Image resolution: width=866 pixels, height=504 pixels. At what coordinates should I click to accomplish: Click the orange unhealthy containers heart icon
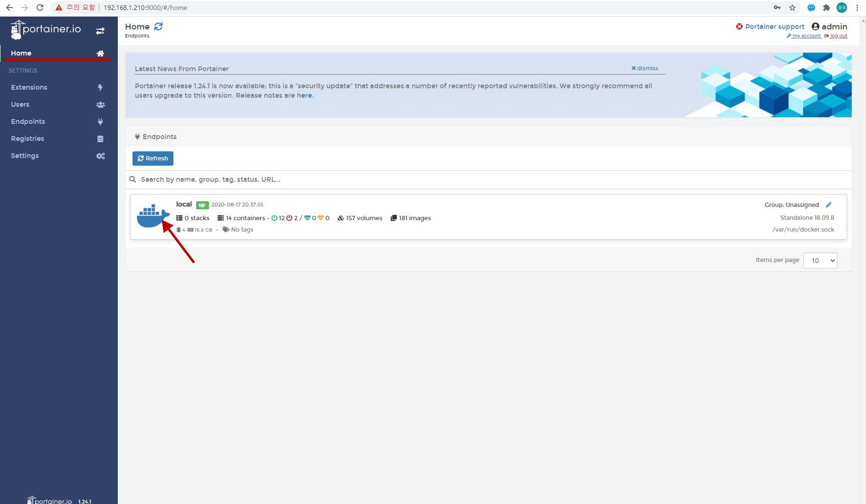tap(321, 218)
